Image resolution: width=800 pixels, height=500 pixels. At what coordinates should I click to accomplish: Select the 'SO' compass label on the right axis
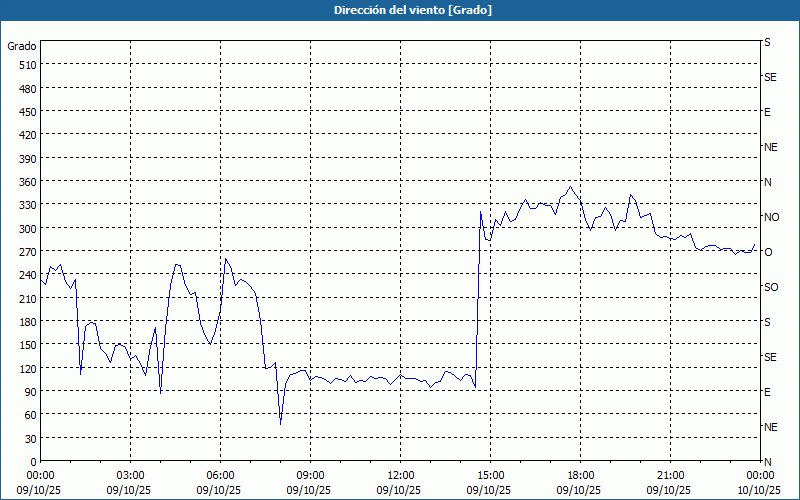771,287
